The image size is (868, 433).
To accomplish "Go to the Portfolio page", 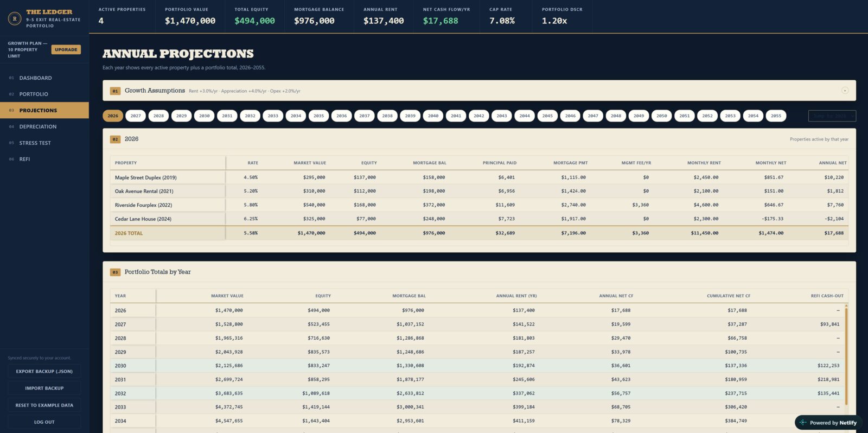I will 44,94.
